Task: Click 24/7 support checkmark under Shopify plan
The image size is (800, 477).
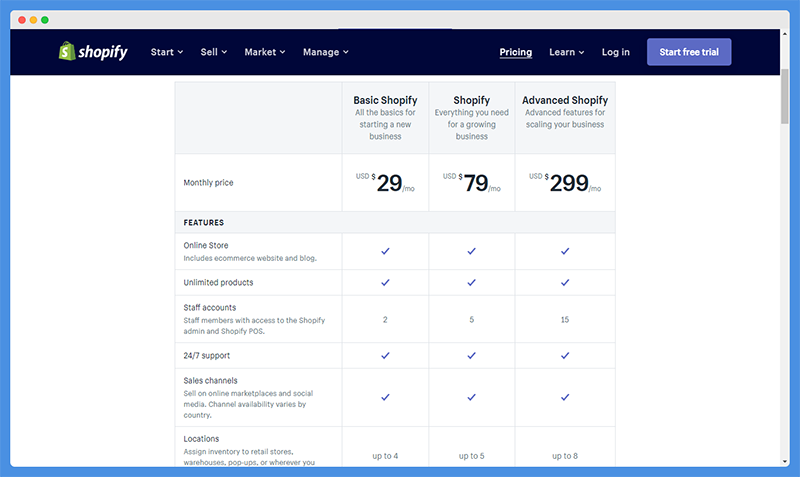Action: tap(471, 356)
